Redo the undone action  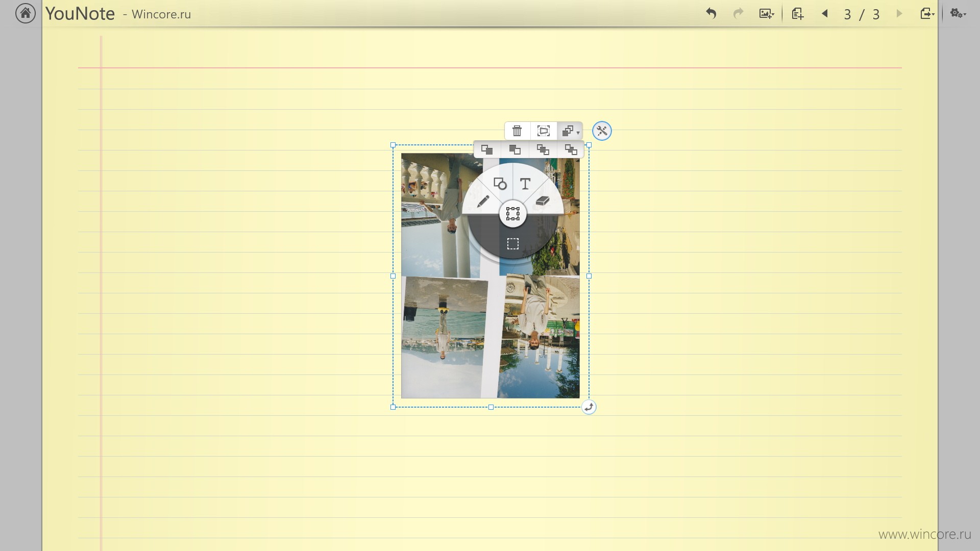pos(738,14)
